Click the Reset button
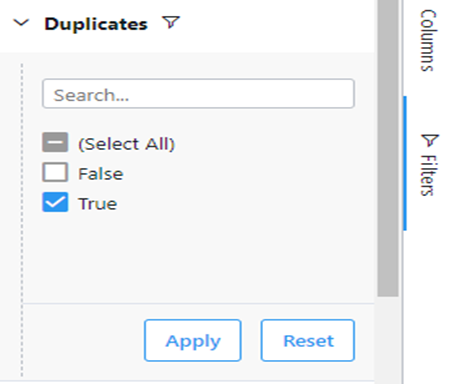452x384 pixels. pyautogui.click(x=308, y=340)
